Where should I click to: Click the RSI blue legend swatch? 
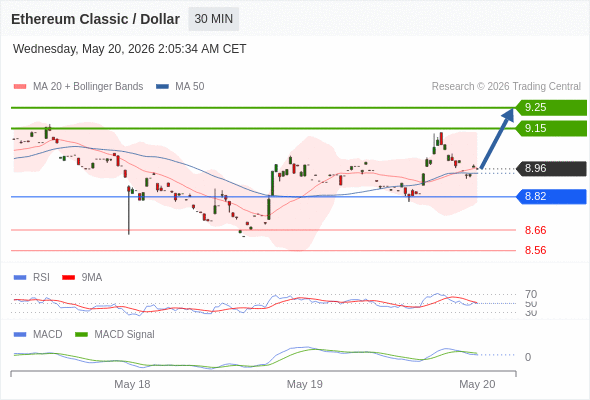tap(20, 278)
